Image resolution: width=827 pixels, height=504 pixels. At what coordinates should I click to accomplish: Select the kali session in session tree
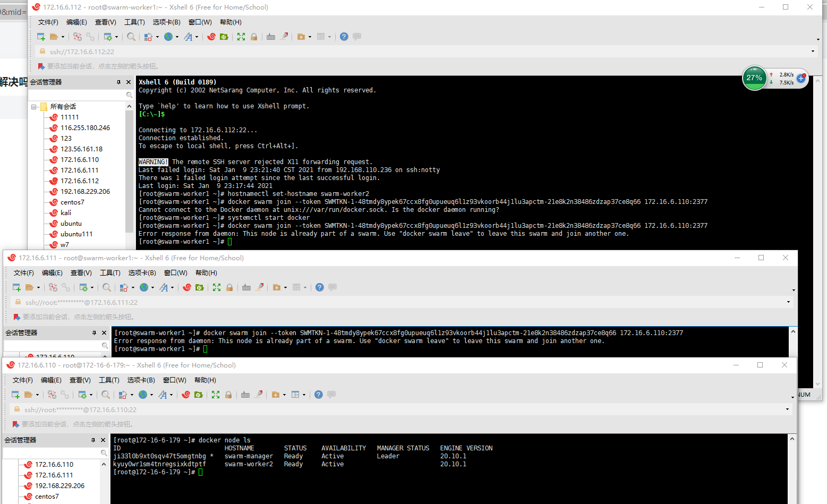coord(66,213)
